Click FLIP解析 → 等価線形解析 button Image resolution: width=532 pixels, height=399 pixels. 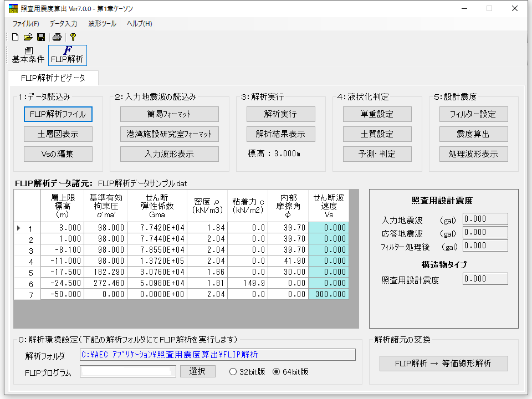pos(443,364)
